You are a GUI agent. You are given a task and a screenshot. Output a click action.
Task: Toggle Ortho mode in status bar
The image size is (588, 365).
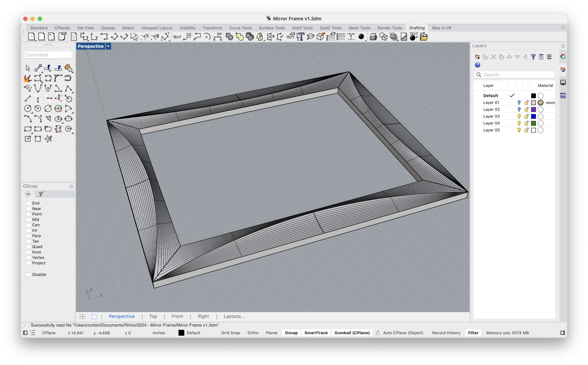click(253, 333)
